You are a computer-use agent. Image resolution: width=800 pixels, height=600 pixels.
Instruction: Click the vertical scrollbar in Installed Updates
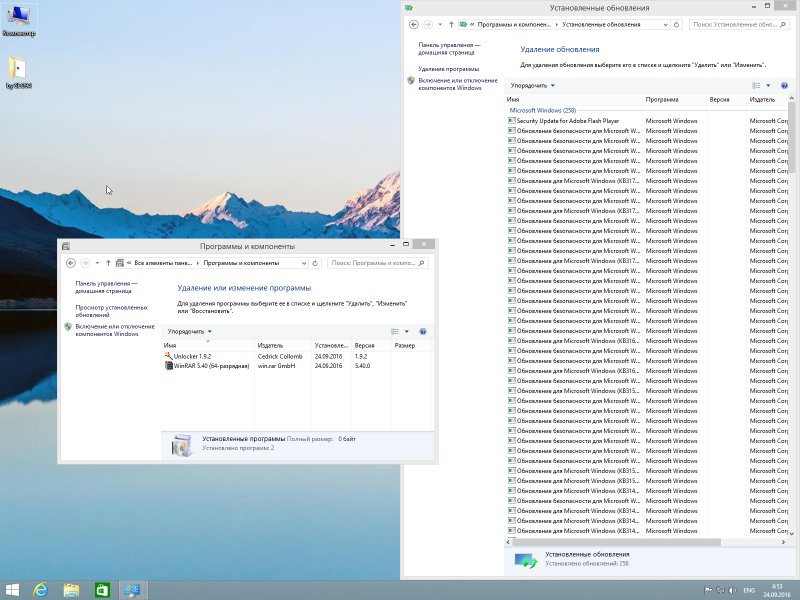[x=792, y=137]
